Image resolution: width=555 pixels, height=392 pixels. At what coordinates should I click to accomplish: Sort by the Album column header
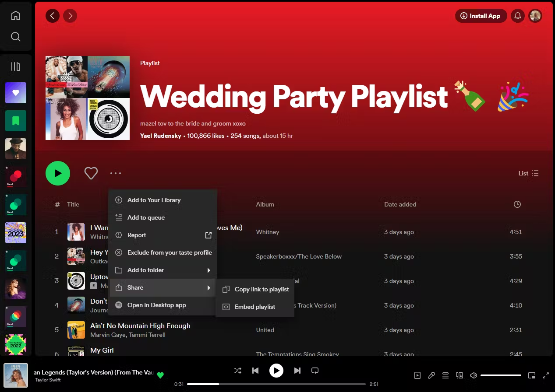[265, 204]
